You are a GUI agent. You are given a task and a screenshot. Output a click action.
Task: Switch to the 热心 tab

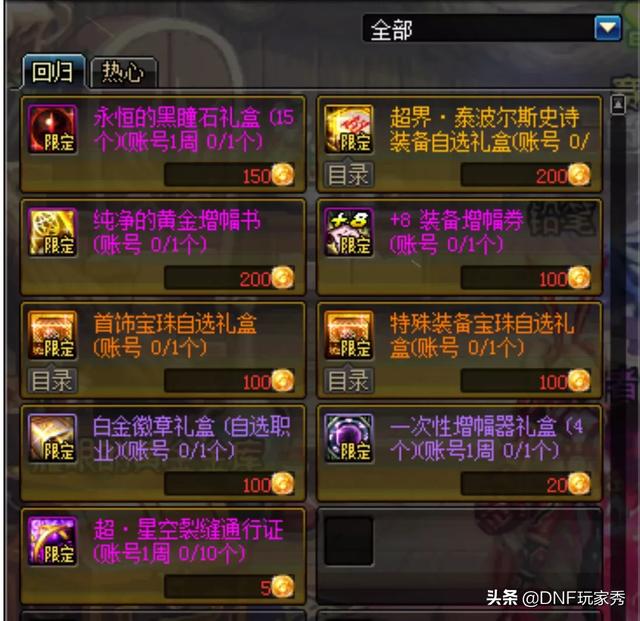coord(122,73)
